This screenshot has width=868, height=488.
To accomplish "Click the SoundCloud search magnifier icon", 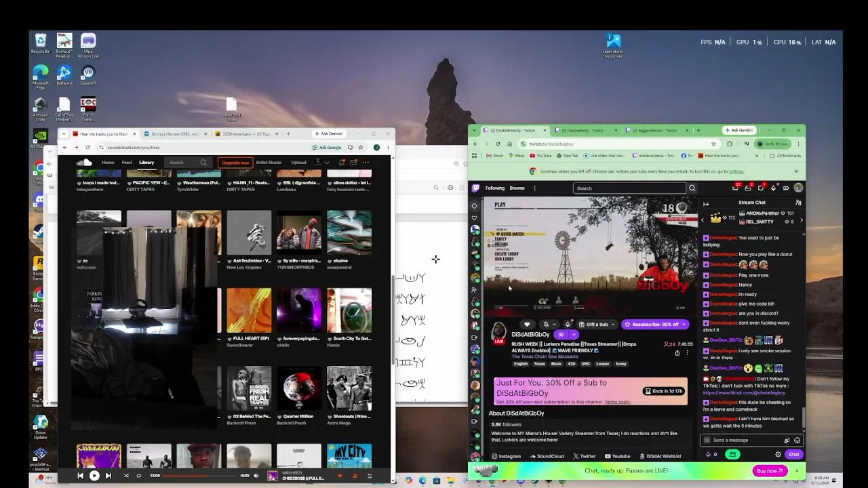I will (203, 163).
